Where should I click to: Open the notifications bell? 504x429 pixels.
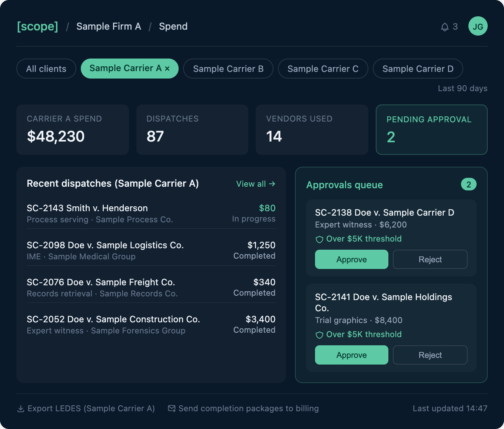pyautogui.click(x=445, y=27)
